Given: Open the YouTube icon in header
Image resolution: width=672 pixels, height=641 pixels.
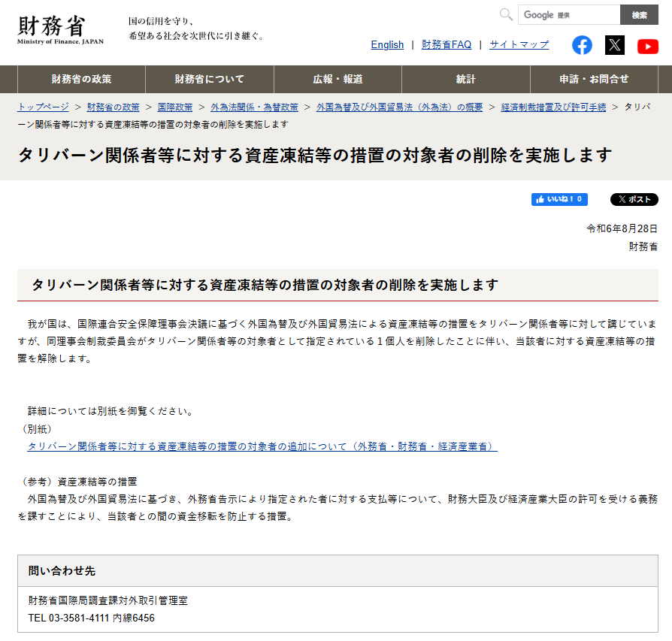Looking at the screenshot, I should pos(647,46).
